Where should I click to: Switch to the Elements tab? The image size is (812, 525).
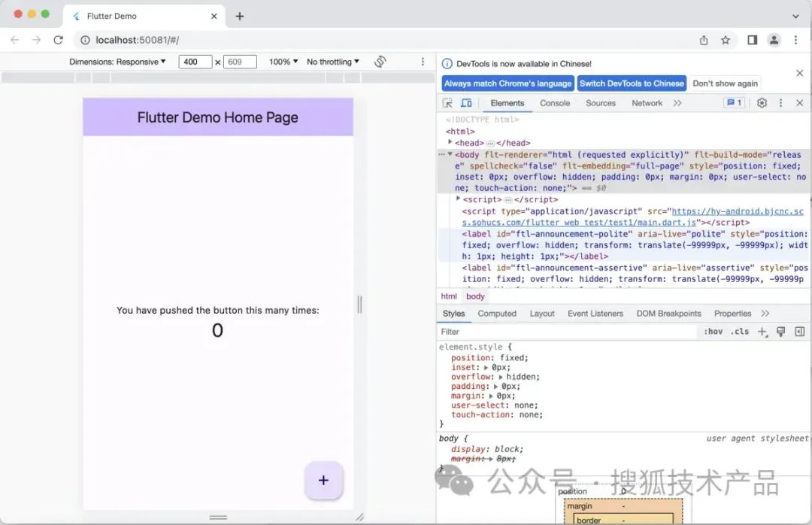507,103
